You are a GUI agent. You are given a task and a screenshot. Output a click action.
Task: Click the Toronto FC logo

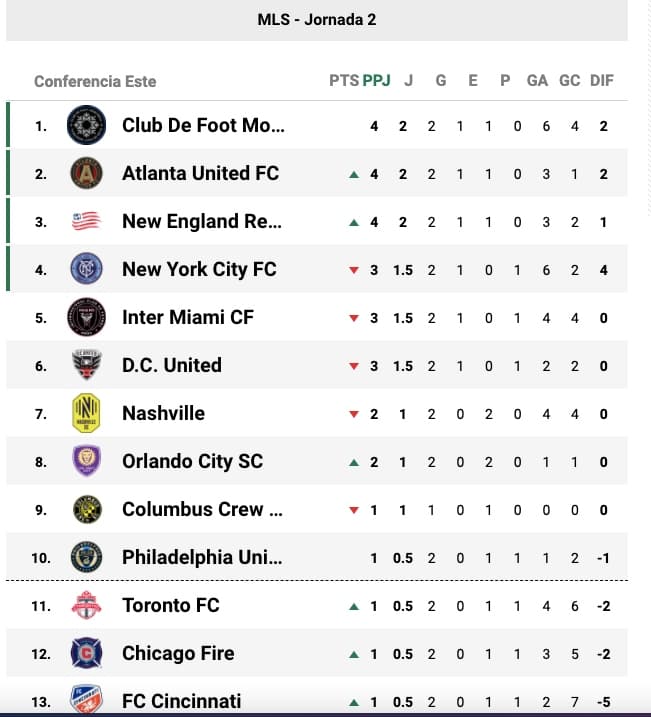86,605
